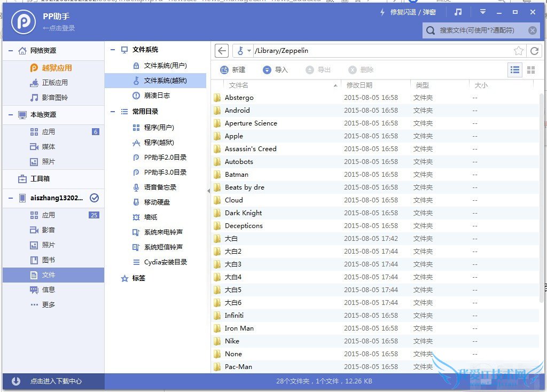547x392 pixels.
Task: Open the title bar chevron dropdown menu
Action: pos(482,12)
